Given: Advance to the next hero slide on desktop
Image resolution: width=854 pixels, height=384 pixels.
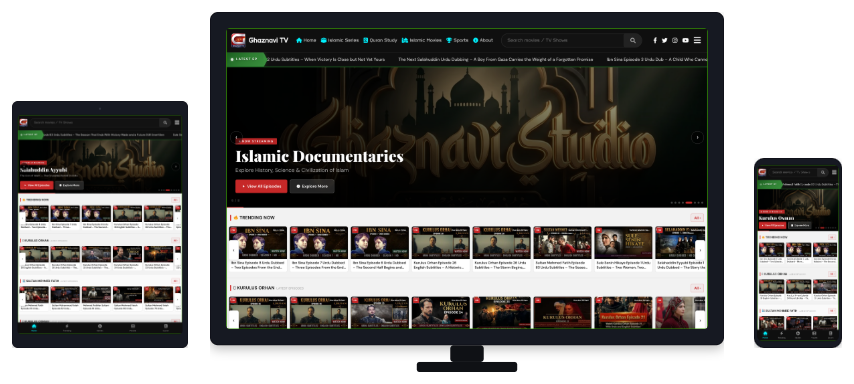Looking at the screenshot, I should pos(697,137).
